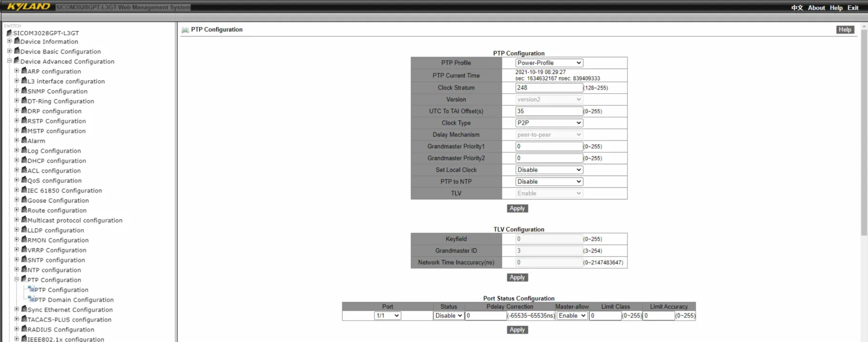The height and width of the screenshot is (342, 868).
Task: Click the NTP configuration folder icon
Action: click(24, 270)
